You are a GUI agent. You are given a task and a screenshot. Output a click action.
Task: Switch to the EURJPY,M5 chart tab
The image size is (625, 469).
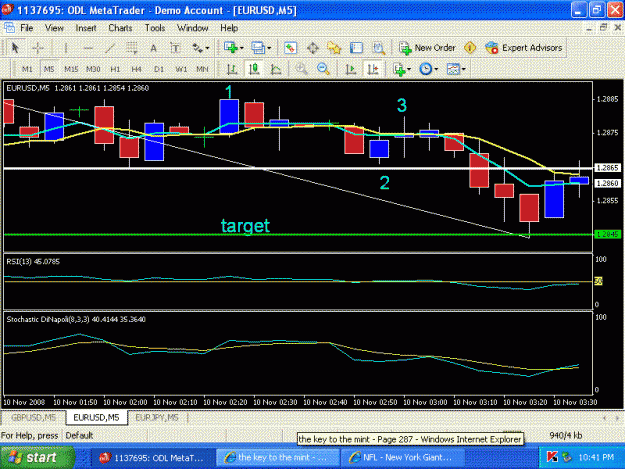pyautogui.click(x=157, y=418)
